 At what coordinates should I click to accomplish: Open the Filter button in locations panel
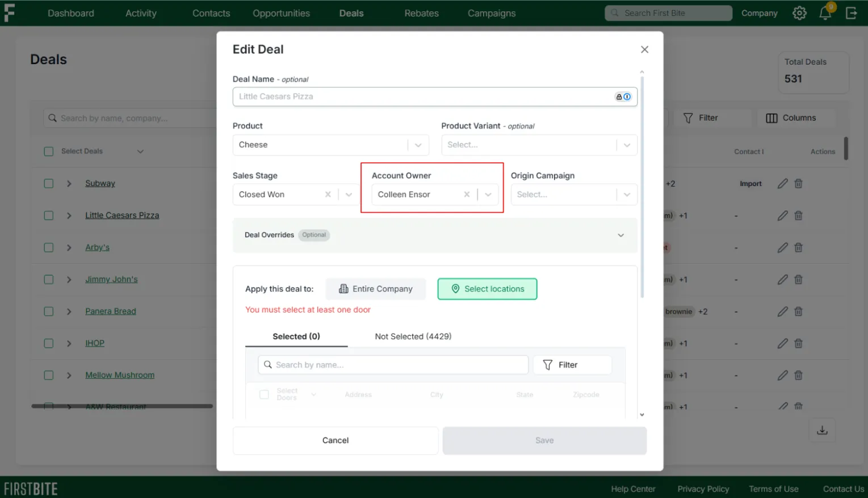[572, 365]
